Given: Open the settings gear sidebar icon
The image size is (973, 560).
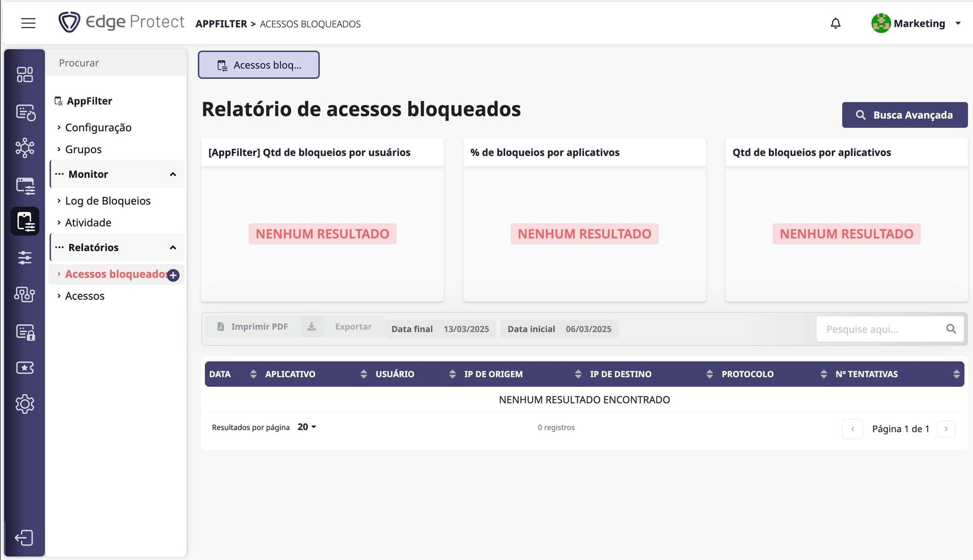Looking at the screenshot, I should tap(25, 404).
